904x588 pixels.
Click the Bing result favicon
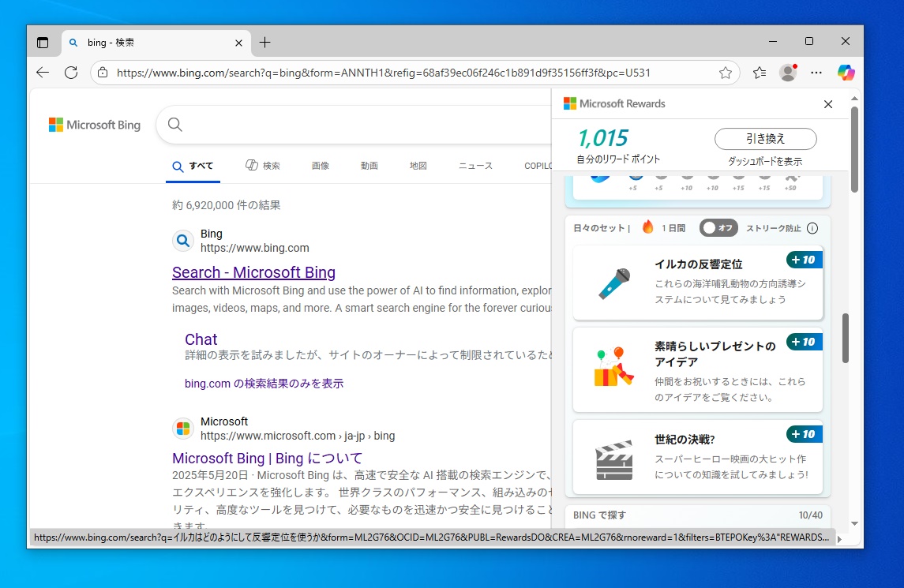(x=182, y=241)
